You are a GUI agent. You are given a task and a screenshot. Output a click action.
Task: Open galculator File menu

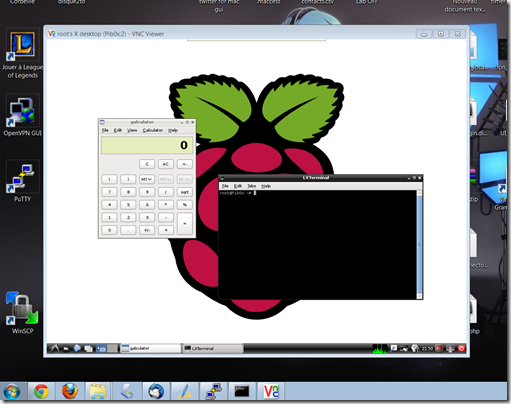tap(105, 130)
